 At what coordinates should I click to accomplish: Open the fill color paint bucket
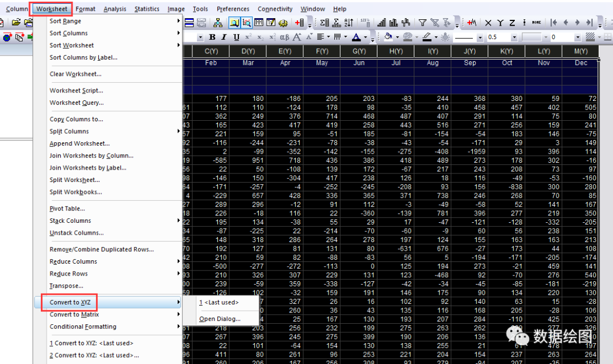point(388,37)
